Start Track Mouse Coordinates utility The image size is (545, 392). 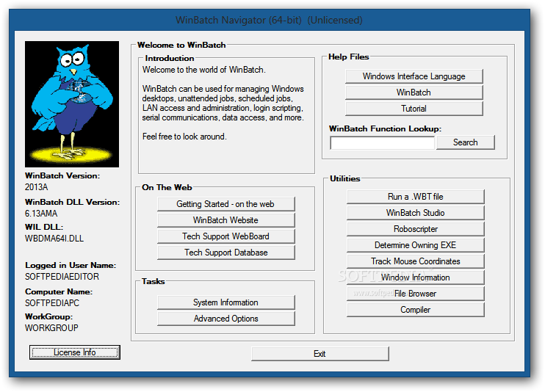[415, 261]
